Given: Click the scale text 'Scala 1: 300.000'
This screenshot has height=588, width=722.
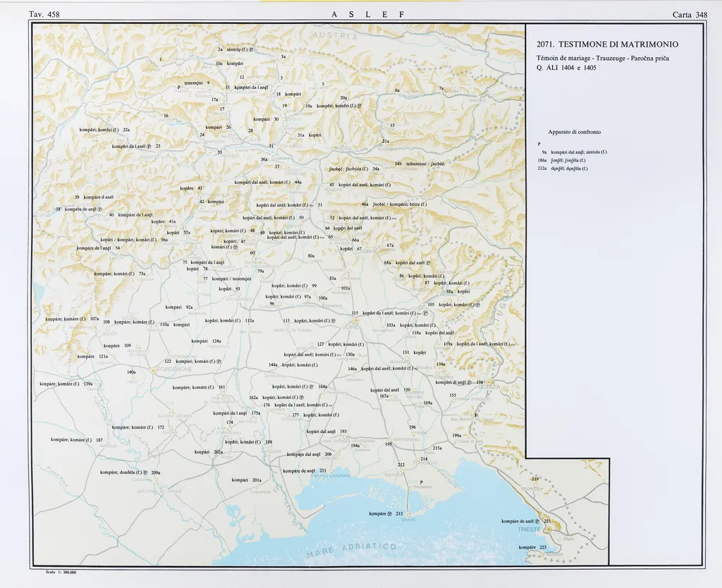Looking at the screenshot, I should coord(60,572).
